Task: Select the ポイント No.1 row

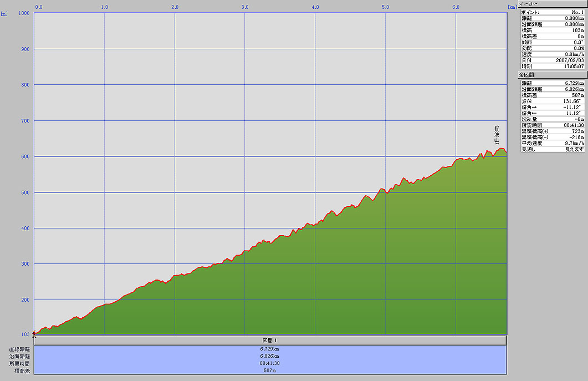Action: click(x=552, y=12)
